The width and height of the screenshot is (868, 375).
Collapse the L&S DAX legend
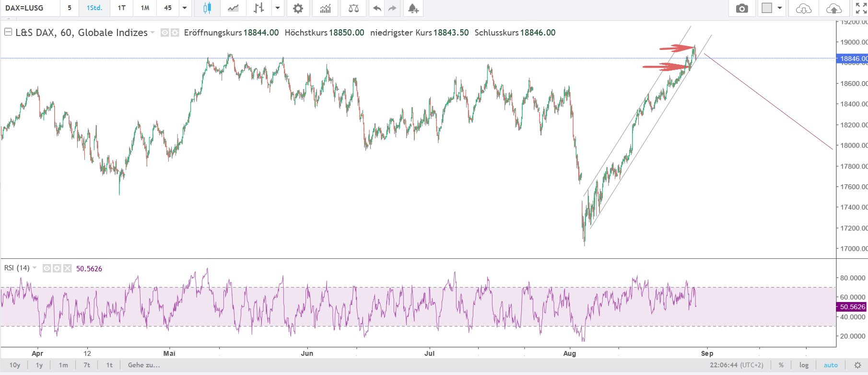(8, 32)
